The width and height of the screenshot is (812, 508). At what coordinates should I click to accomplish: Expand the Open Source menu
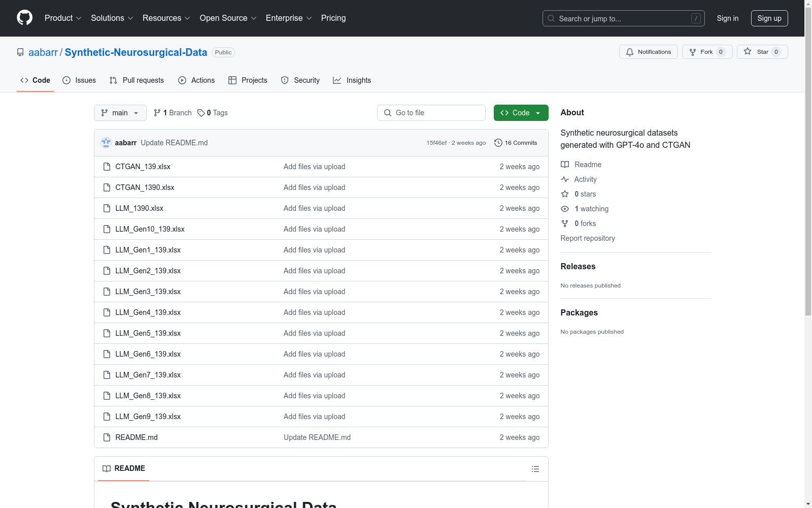point(228,18)
